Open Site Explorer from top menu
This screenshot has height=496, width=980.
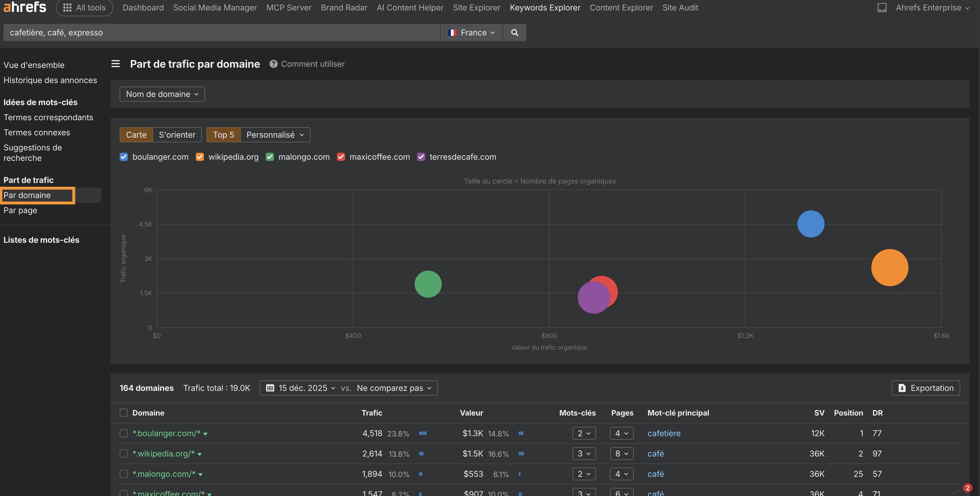point(476,8)
